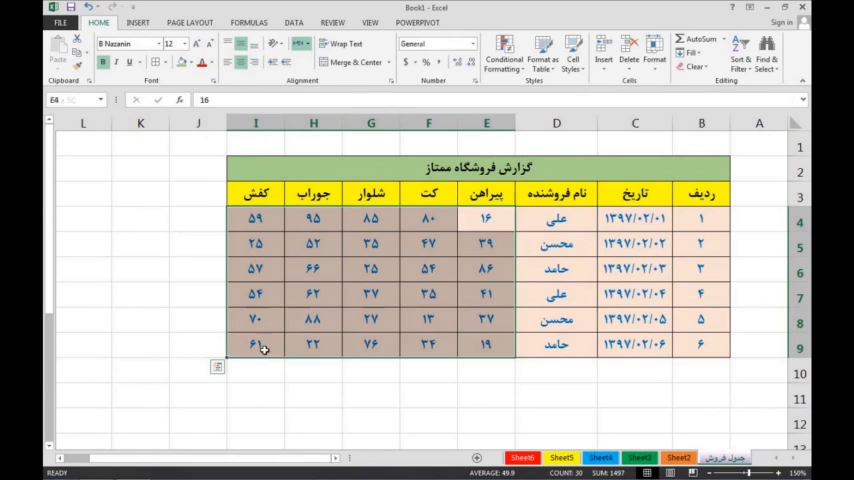Screen dimensions: 854x480
Task: Click the AutoSum sigma icon
Action: [680, 39]
